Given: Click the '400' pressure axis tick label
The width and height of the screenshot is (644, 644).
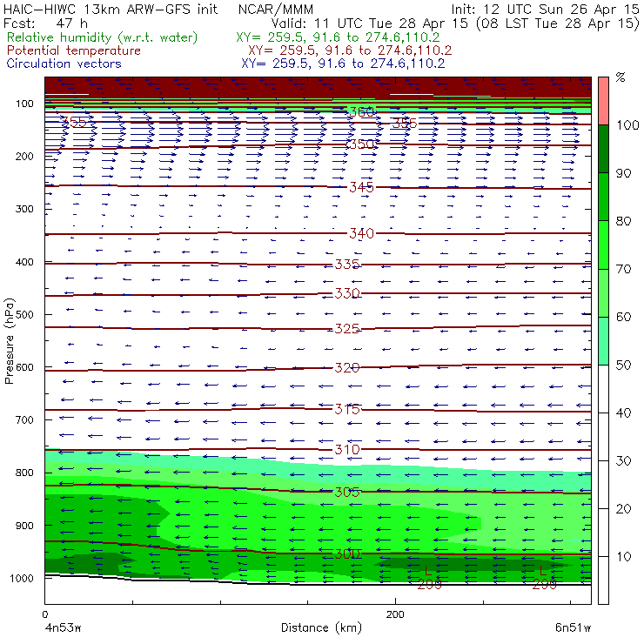Looking at the screenshot, I should click(24, 262).
